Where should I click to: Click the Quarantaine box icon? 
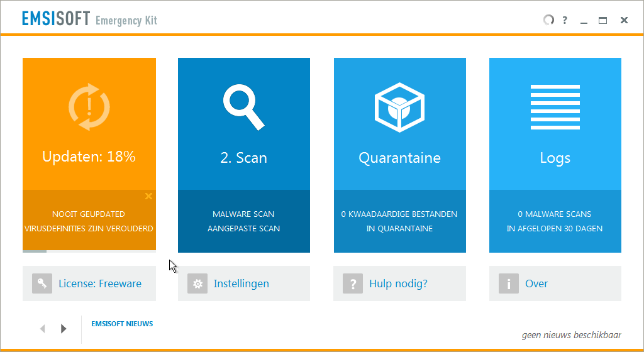click(399, 106)
